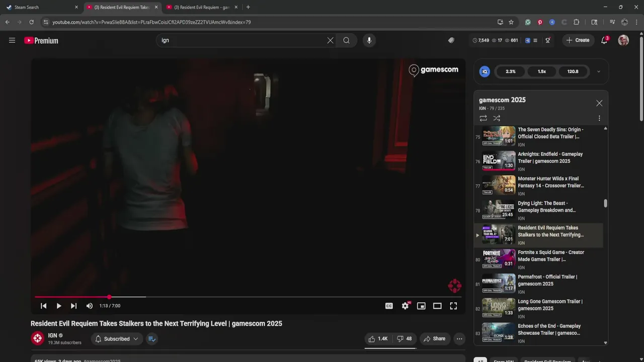
Task: Click the Grammarly extension icon in Chrome
Action: [x=528, y=22]
